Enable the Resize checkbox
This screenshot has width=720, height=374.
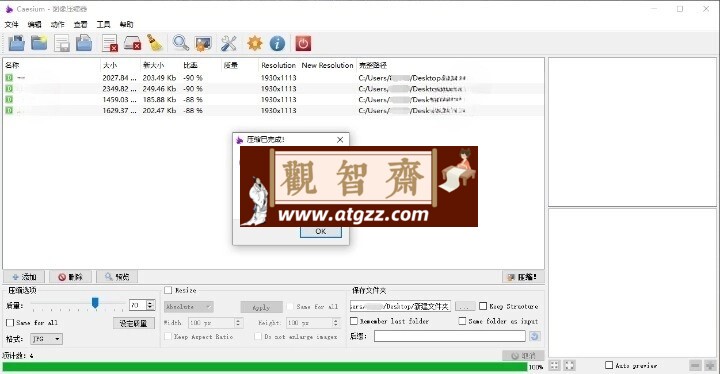pyautogui.click(x=168, y=290)
